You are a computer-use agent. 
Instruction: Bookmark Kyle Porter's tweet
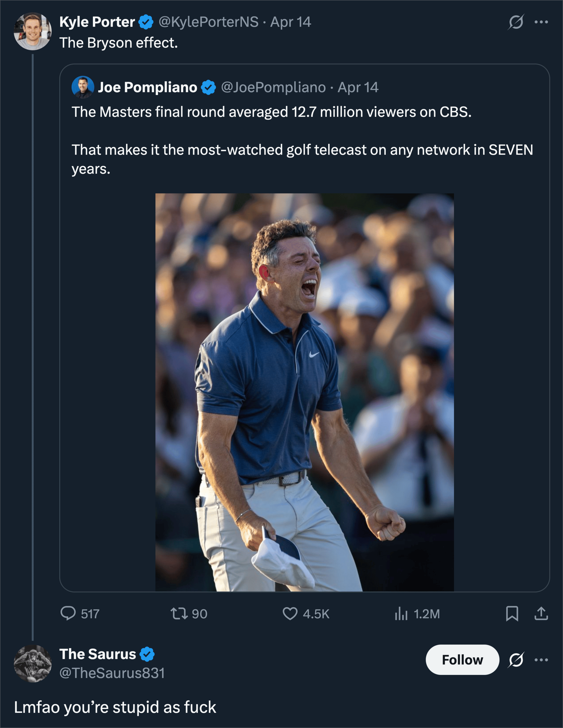click(x=512, y=613)
